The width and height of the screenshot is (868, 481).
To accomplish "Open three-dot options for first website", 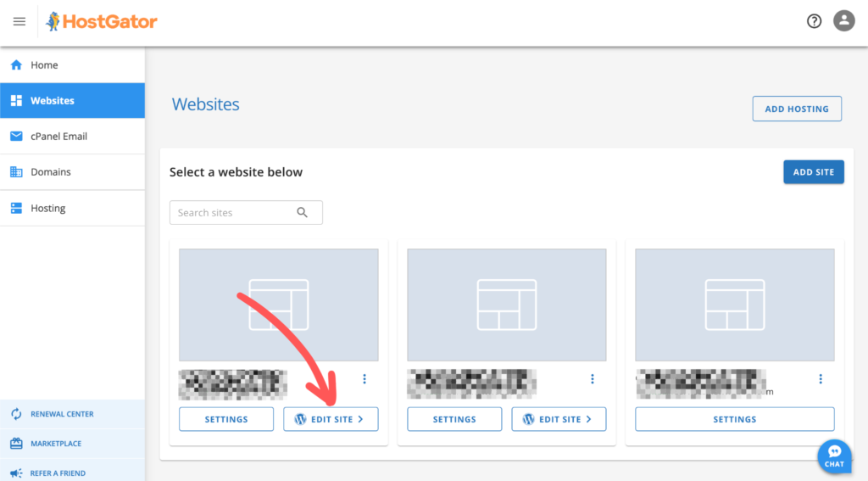I will click(364, 379).
